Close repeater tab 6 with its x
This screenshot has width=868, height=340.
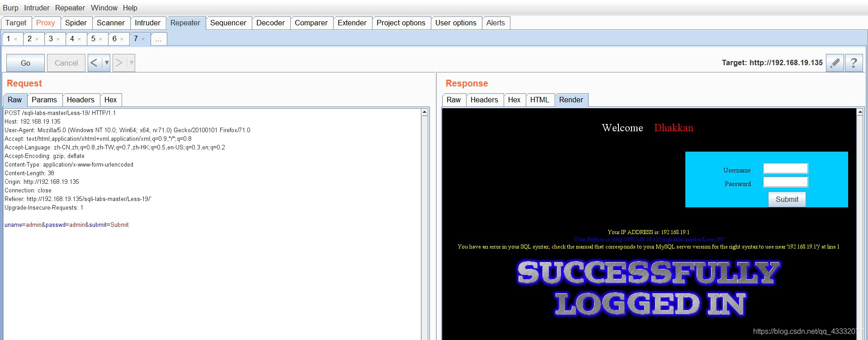[x=122, y=39]
